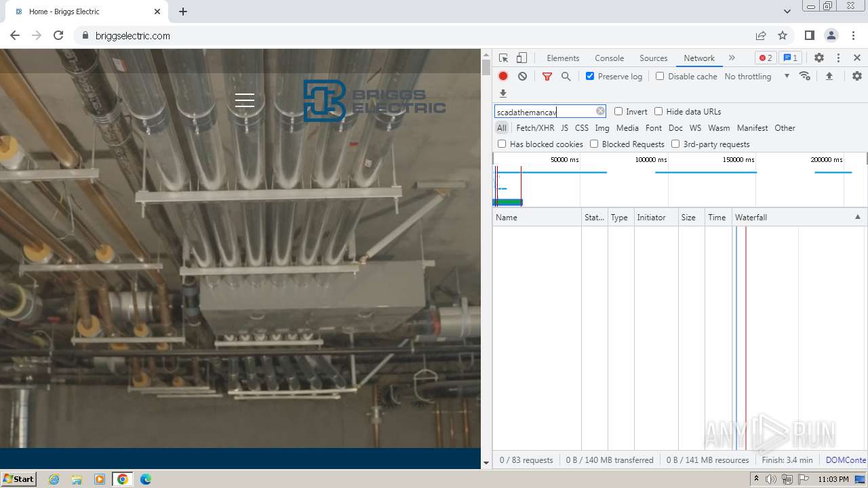Stop recording network log

(503, 77)
